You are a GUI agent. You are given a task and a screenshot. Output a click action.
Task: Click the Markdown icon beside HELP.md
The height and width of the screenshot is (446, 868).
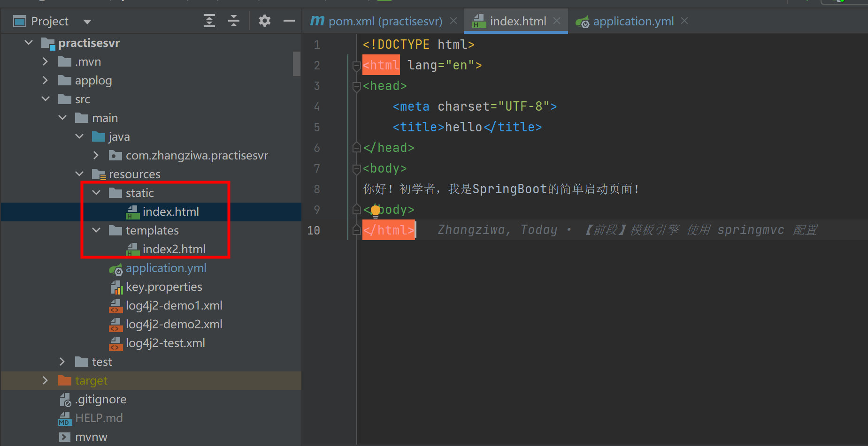65,419
